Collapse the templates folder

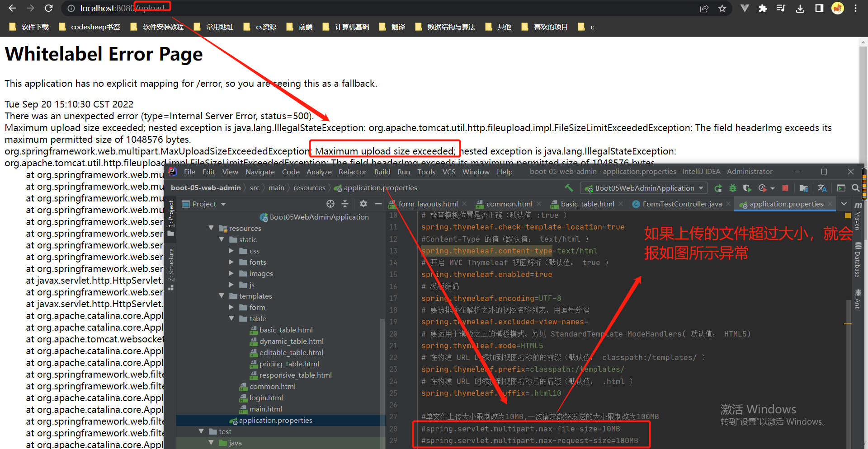click(x=221, y=296)
